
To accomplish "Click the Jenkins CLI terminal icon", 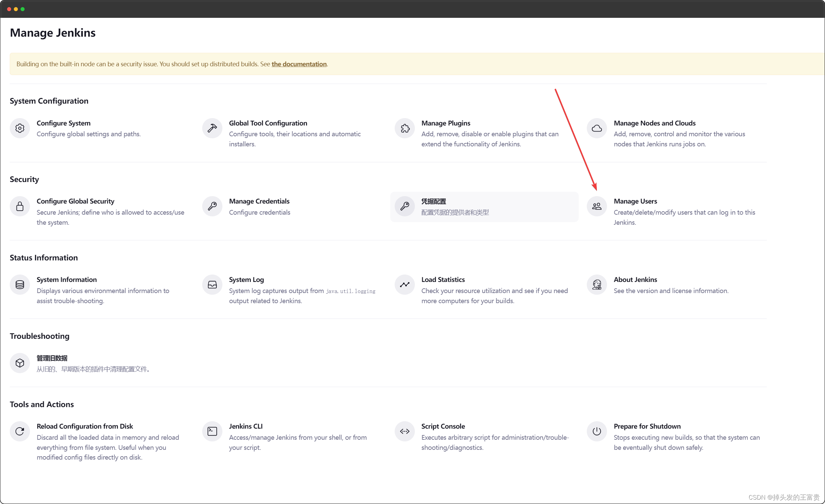I will click(x=212, y=431).
